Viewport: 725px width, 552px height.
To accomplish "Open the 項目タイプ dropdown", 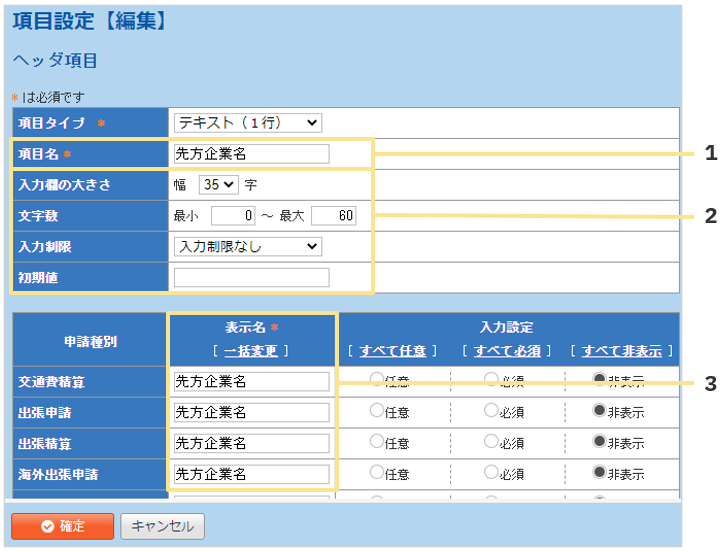I will (x=248, y=123).
